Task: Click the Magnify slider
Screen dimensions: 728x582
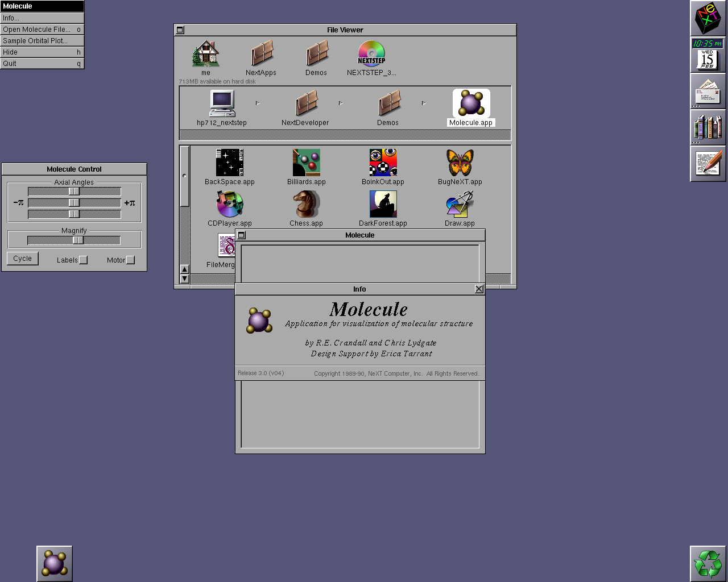Action: [75, 240]
